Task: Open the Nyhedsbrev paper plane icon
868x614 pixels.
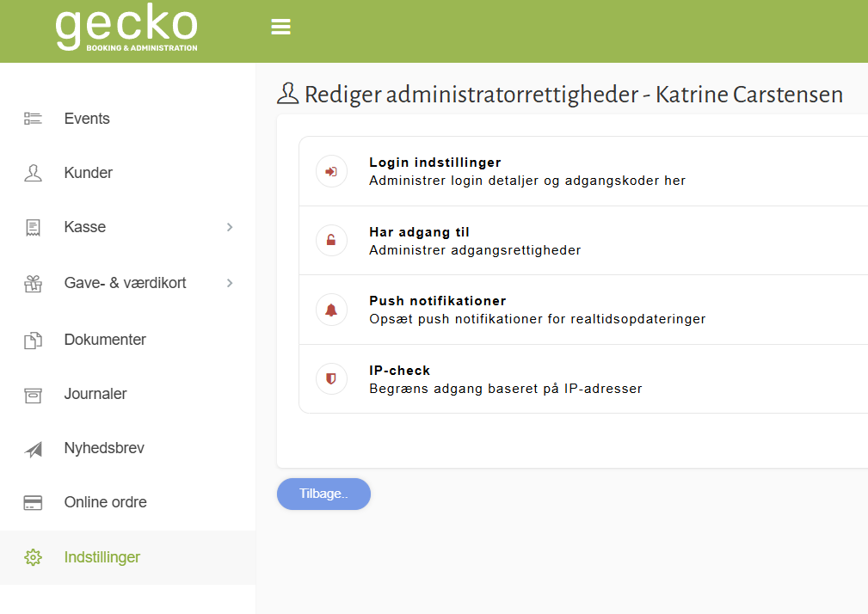Action: pyautogui.click(x=33, y=447)
